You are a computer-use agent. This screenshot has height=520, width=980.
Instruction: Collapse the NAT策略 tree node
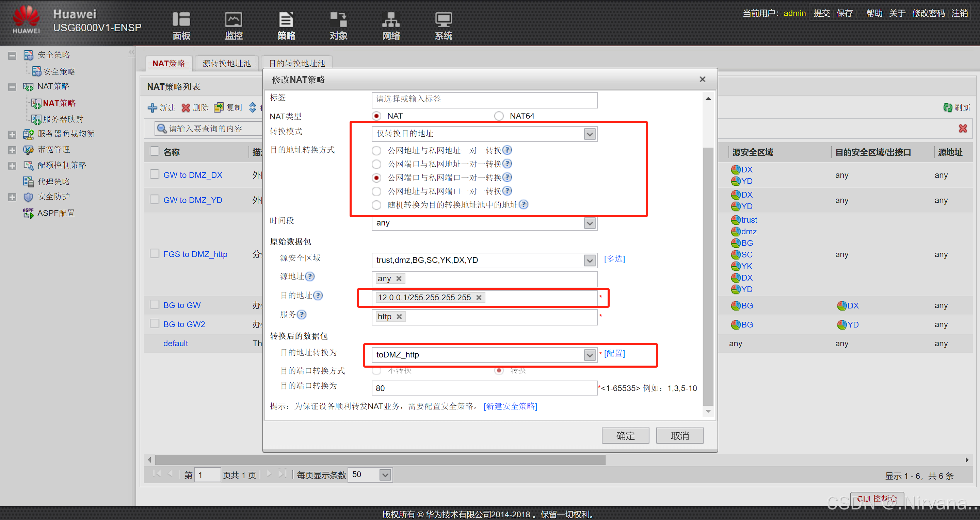[x=12, y=87]
